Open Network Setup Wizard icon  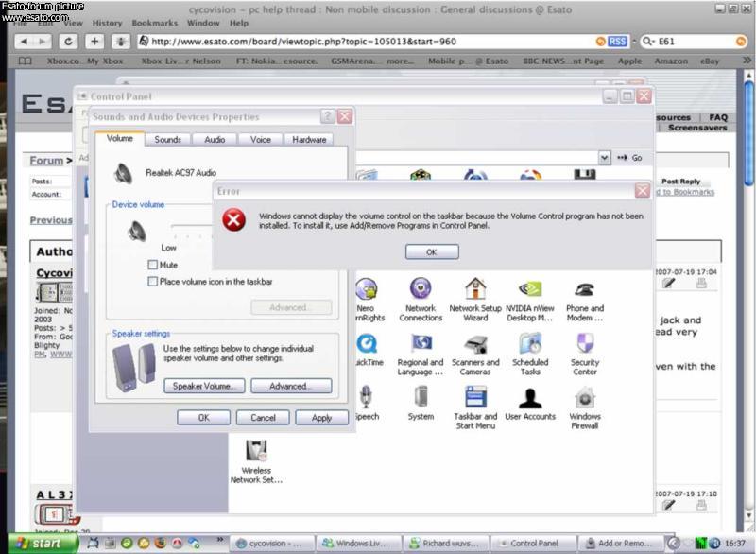(475, 300)
